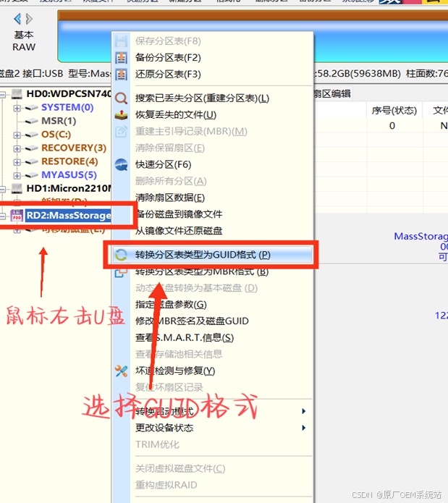Collapse the RD2 MassStorage tree node
This screenshot has width=448, height=503.
point(3,216)
